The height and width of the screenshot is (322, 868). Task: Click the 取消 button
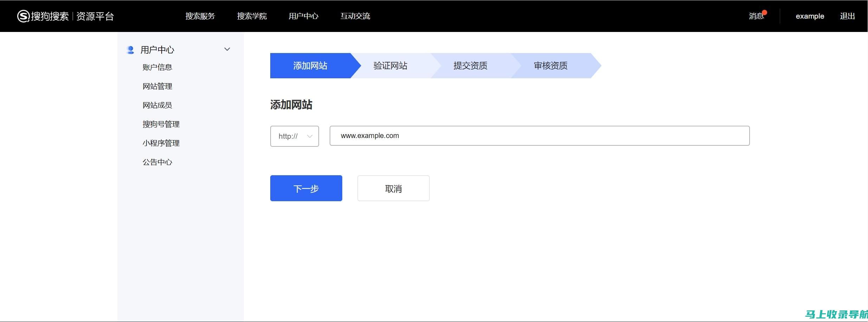pyautogui.click(x=393, y=188)
